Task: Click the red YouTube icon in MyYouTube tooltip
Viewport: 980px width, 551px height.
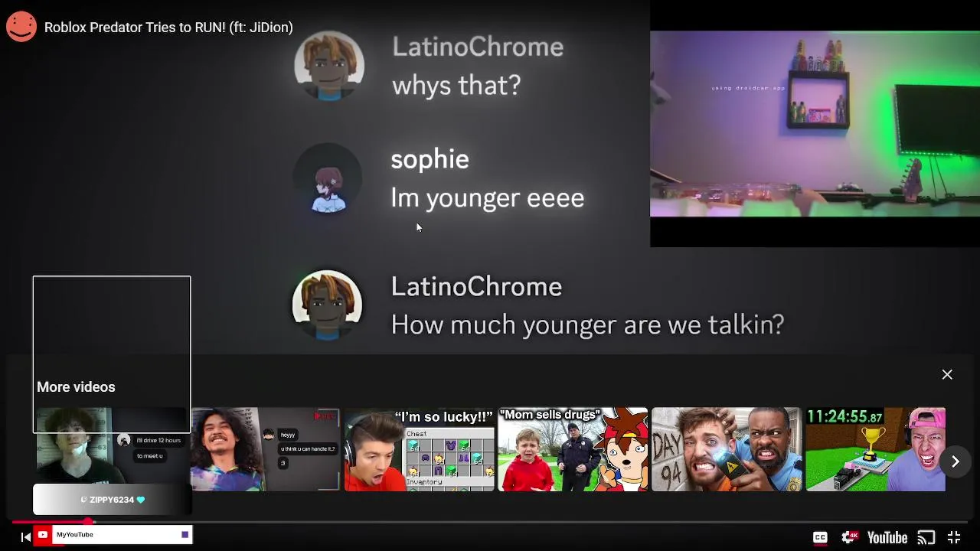Action: (x=43, y=534)
